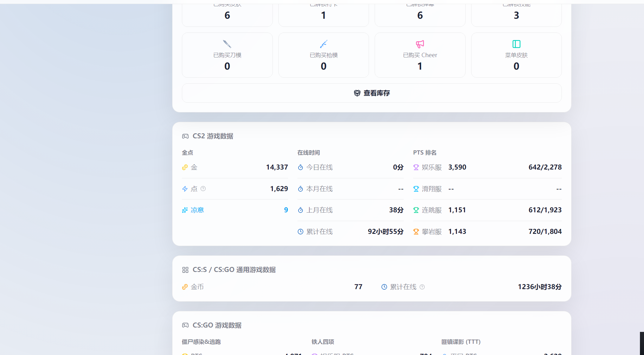Click the count 1 under 已购买 Cheer

(x=420, y=66)
